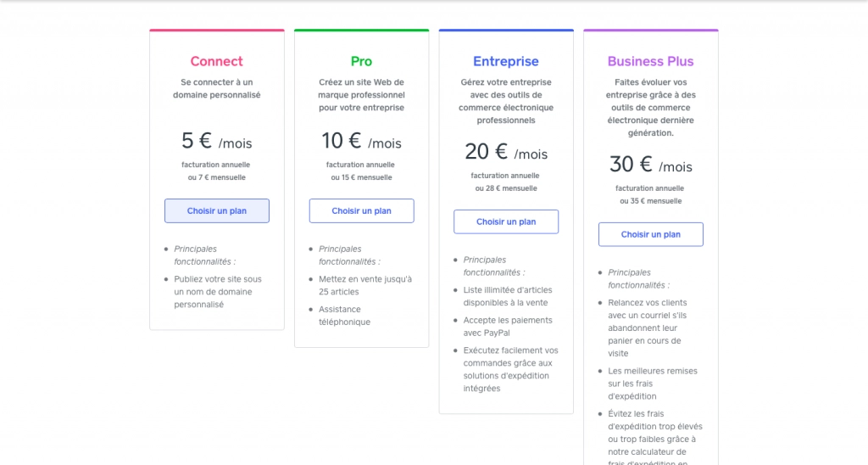
Task: Click the Assistance téléphonique feature item
Action: [344, 316]
